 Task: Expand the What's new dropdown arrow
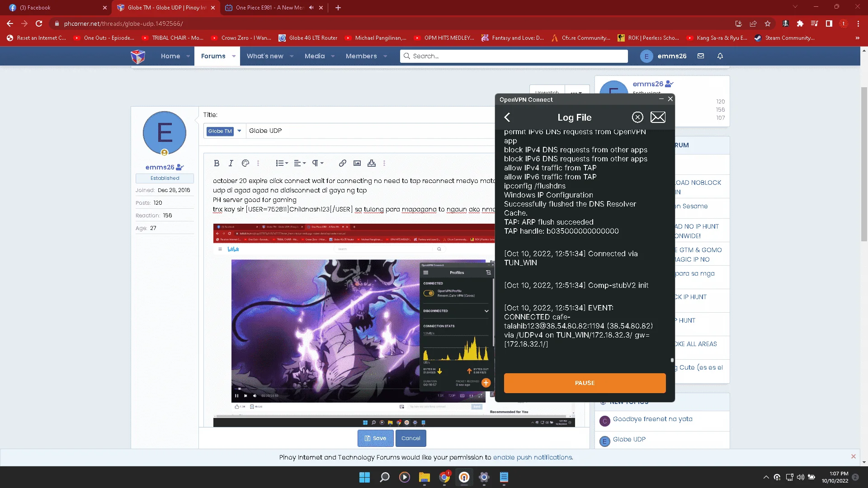pos(292,56)
